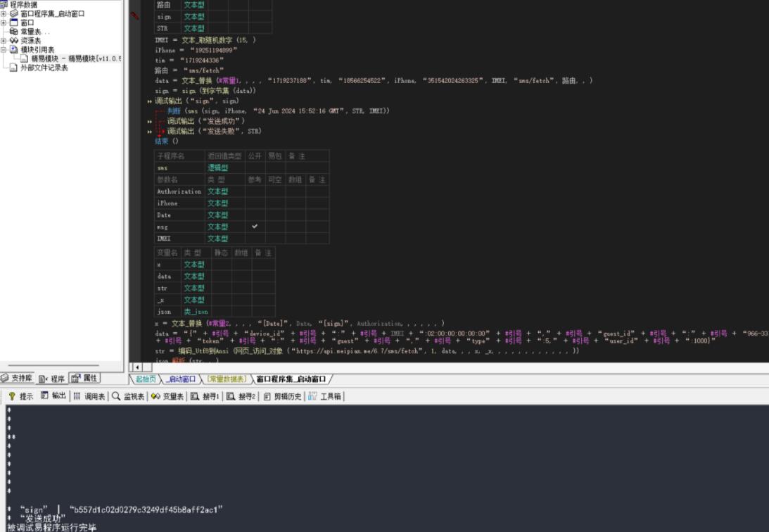Screen dimensions: 769x532
Task: Click the 模块引用表 module reference icon
Action: (14, 49)
